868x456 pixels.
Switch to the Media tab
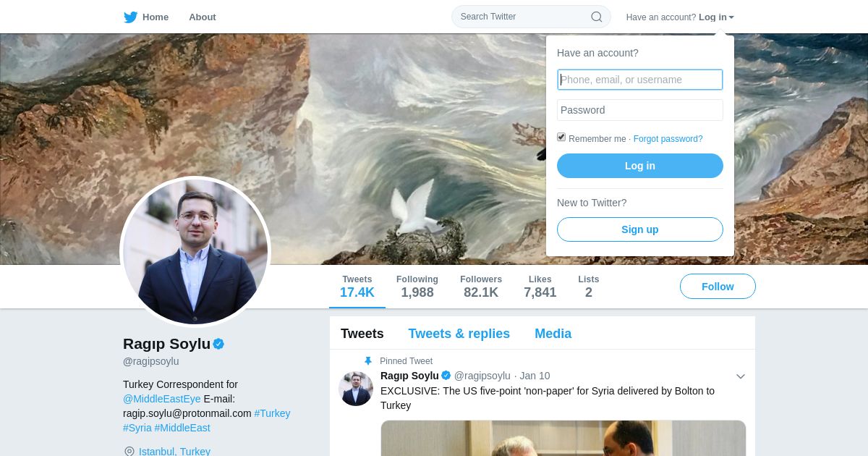click(553, 334)
